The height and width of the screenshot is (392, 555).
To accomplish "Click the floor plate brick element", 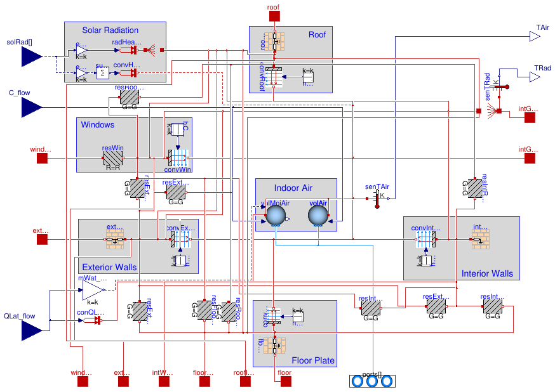I will (274, 346).
